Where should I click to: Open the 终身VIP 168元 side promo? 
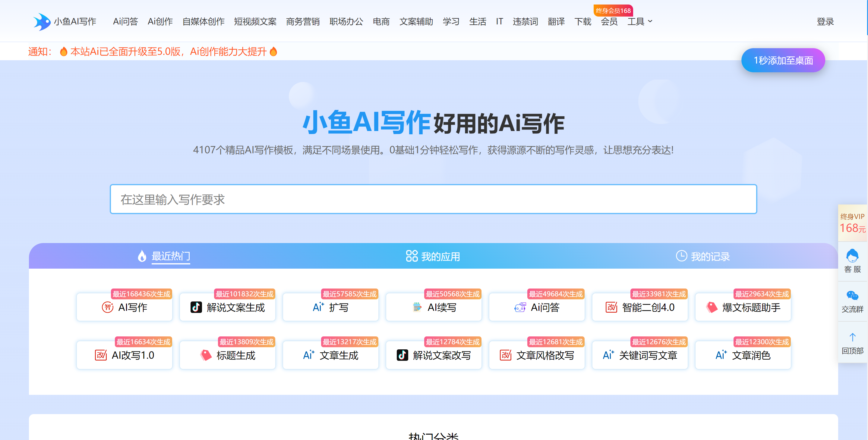pos(853,223)
